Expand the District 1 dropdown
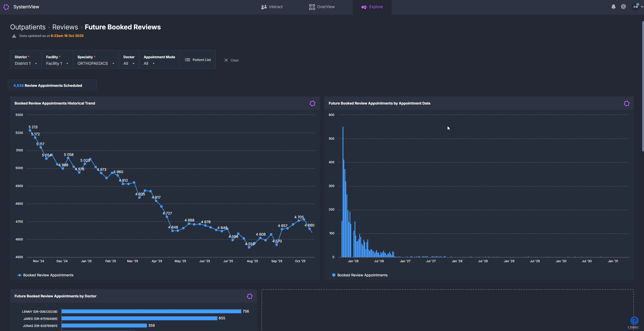644x331 pixels. [x=26, y=64]
